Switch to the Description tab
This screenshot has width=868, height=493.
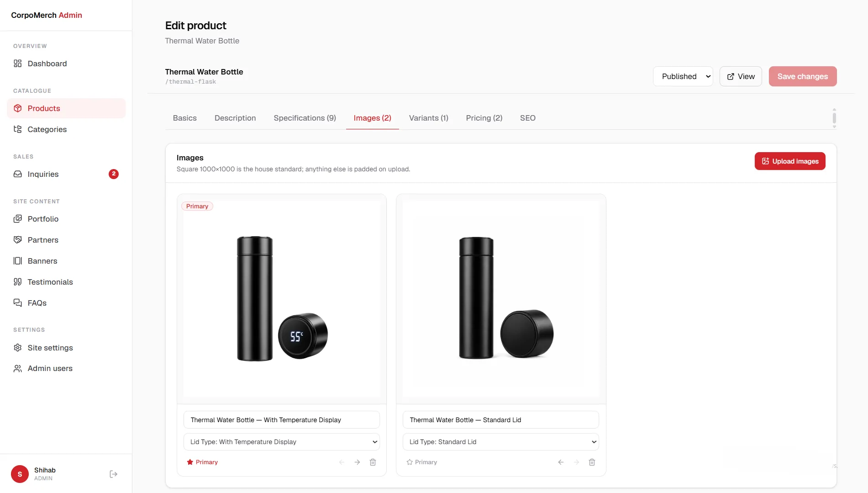pos(235,118)
